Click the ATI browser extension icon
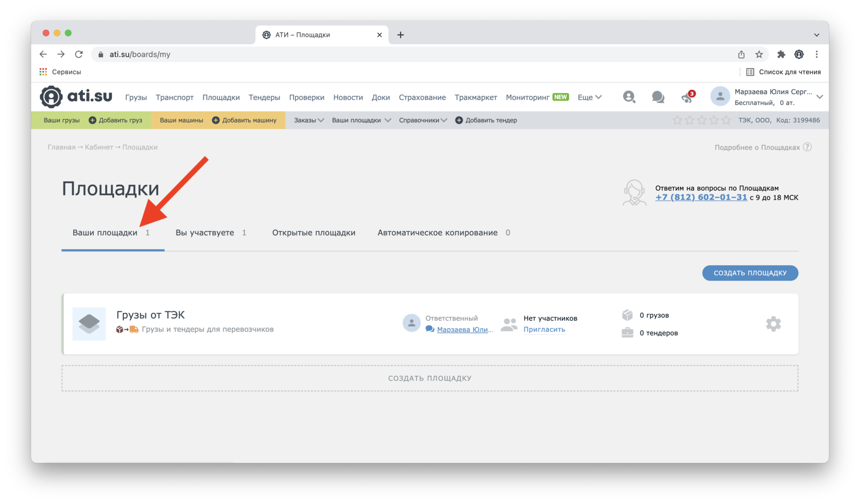The height and width of the screenshot is (504, 860). point(799,54)
